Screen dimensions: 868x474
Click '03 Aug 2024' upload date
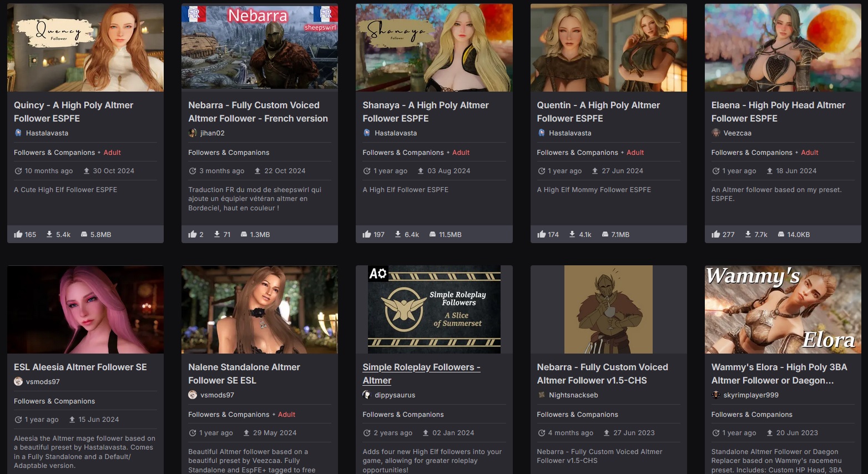449,171
